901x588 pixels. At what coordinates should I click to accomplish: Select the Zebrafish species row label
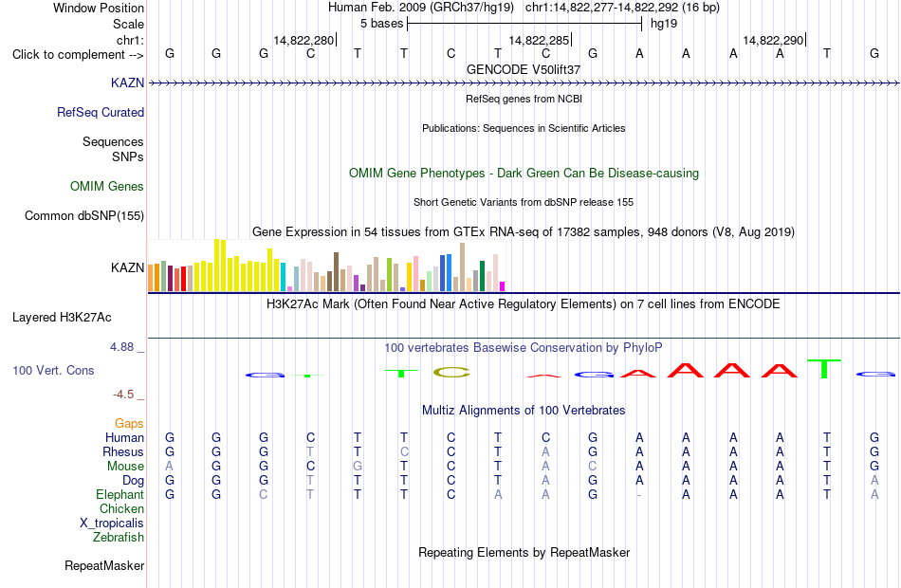(119, 538)
